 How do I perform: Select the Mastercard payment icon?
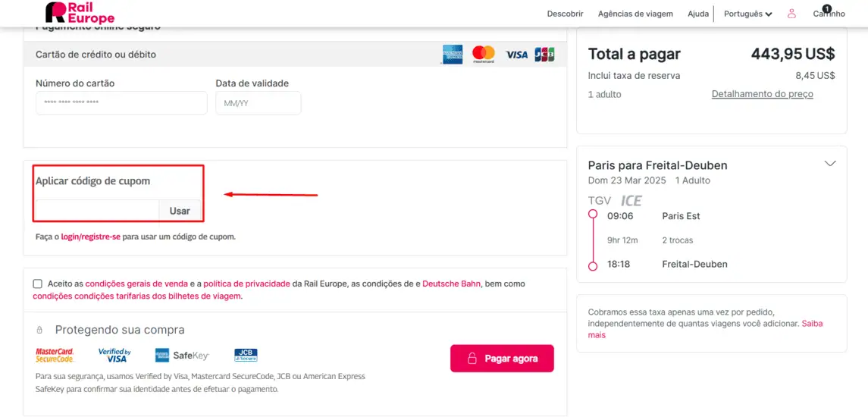coord(484,55)
